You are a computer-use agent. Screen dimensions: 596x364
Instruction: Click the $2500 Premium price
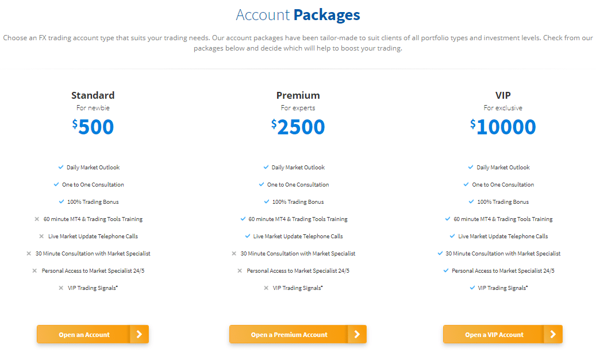298,127
